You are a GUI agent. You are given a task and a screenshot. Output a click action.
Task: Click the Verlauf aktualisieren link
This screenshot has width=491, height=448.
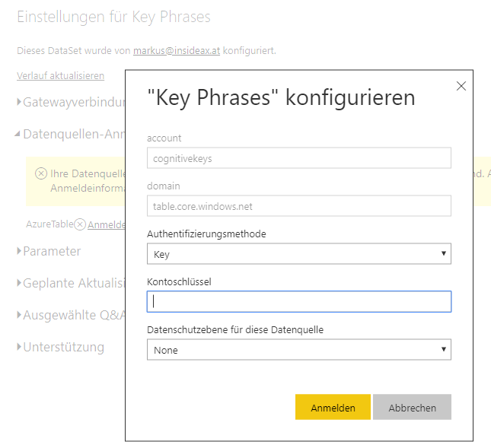coord(60,75)
